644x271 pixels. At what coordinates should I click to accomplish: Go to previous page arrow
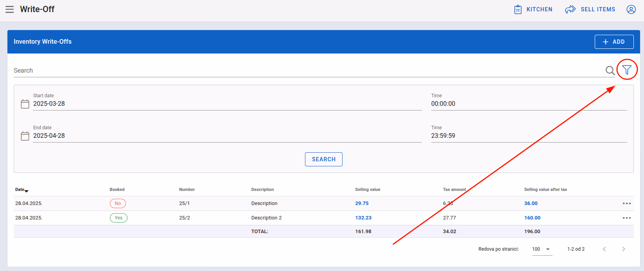[604, 249]
